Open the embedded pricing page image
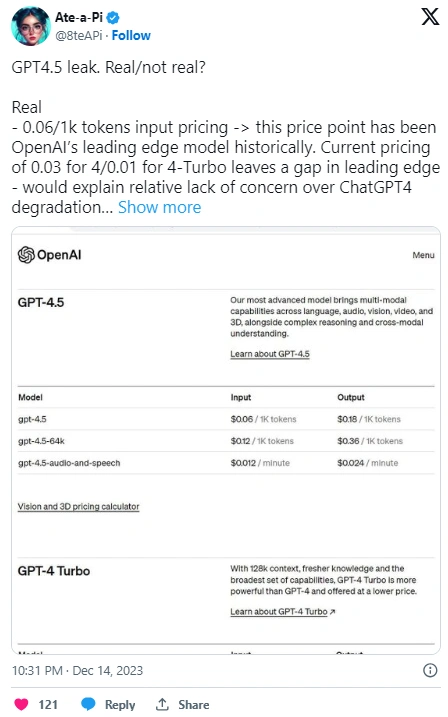Viewport: 448px width, 717px height. (226, 440)
